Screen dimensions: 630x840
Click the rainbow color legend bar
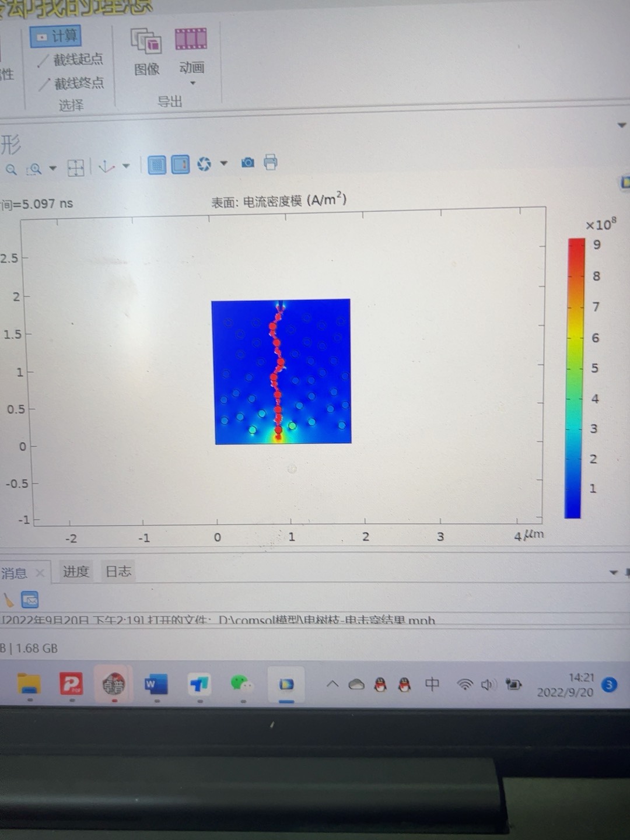[575, 378]
